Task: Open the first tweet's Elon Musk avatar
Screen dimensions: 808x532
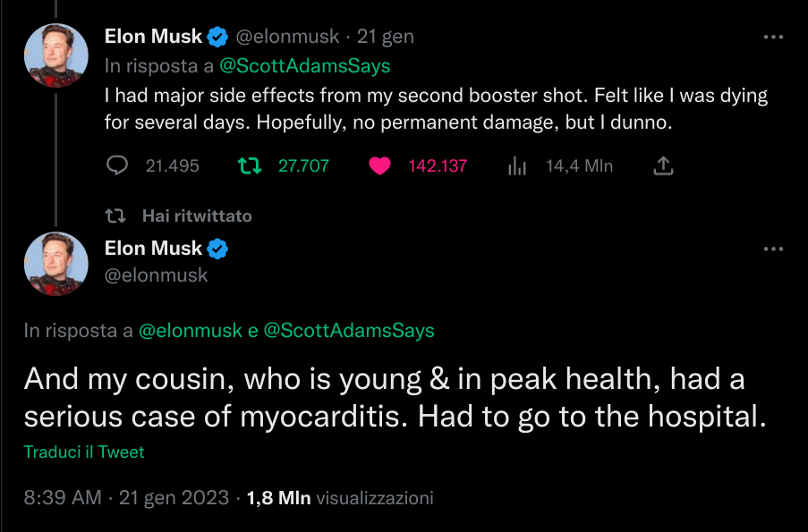Action: (x=55, y=55)
